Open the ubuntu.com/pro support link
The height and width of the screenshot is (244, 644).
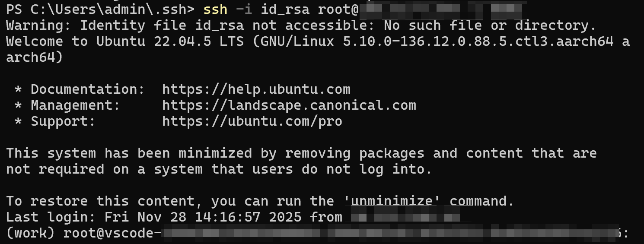tap(252, 122)
